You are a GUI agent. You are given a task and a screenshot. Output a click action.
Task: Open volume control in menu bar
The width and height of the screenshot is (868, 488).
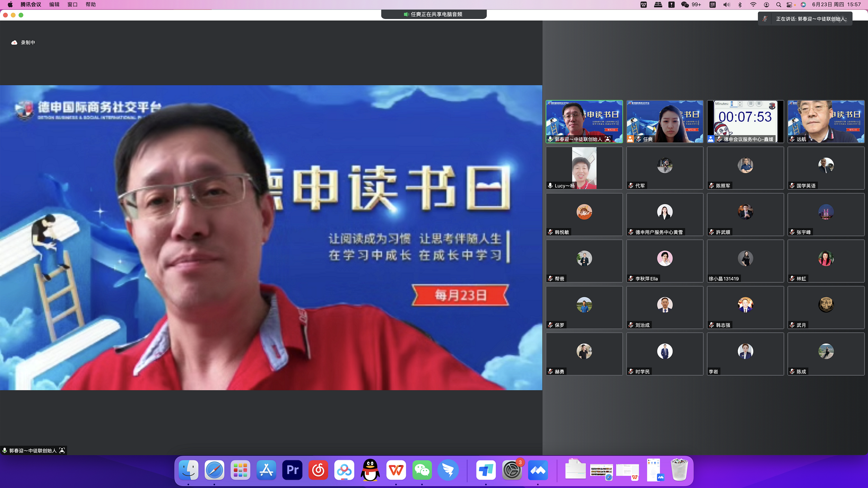727,4
